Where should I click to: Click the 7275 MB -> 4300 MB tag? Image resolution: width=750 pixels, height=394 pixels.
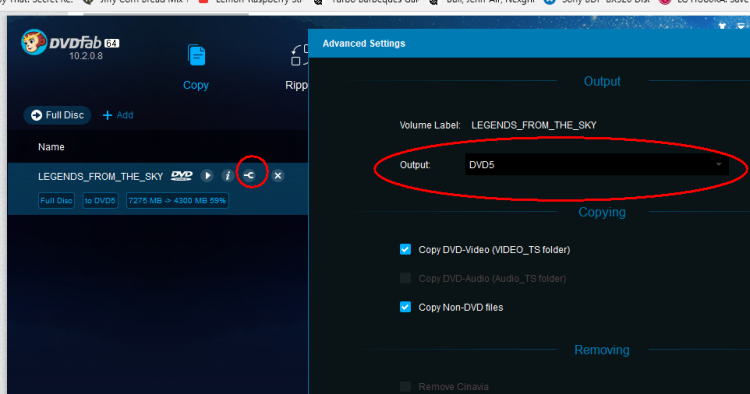[x=177, y=200]
